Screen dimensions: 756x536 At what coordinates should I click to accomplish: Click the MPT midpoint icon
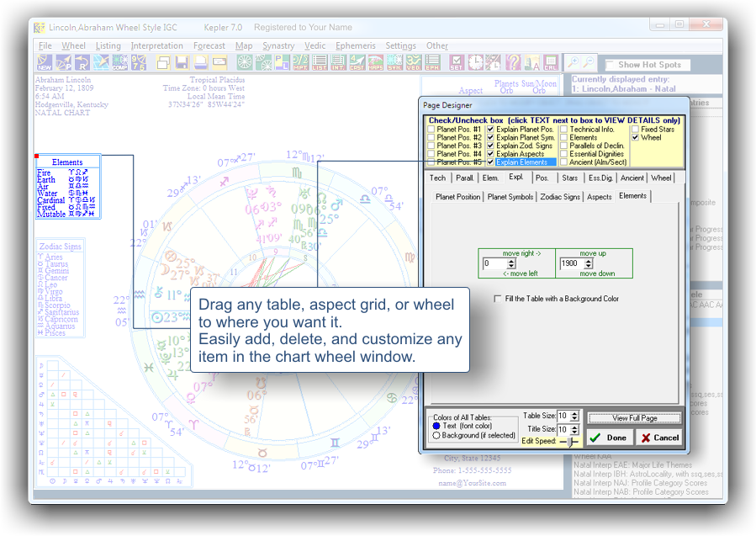pos(301,63)
